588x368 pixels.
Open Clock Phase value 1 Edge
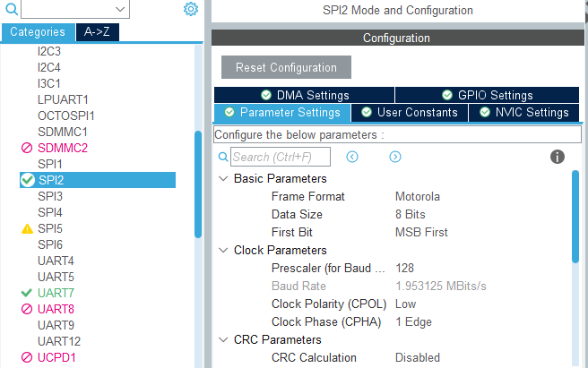(413, 322)
